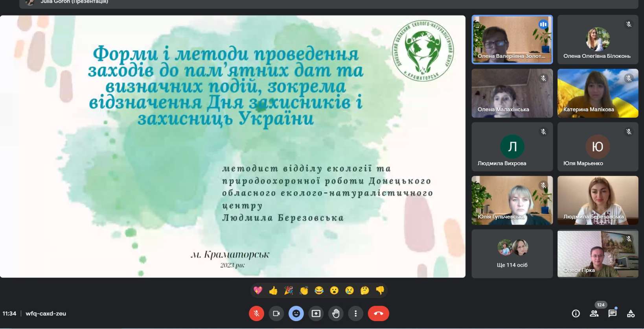The height and width of the screenshot is (329, 644).
Task: Click the shared presentation slide
Action: click(233, 146)
